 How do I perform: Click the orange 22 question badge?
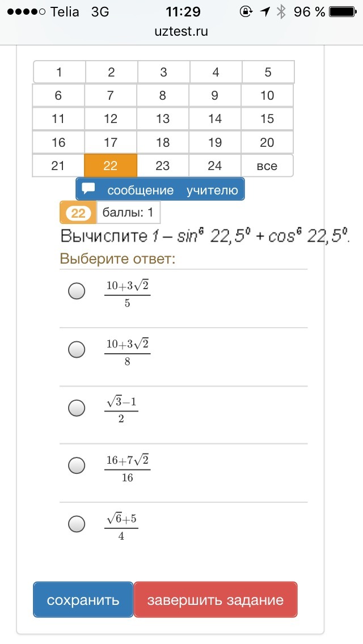click(78, 213)
